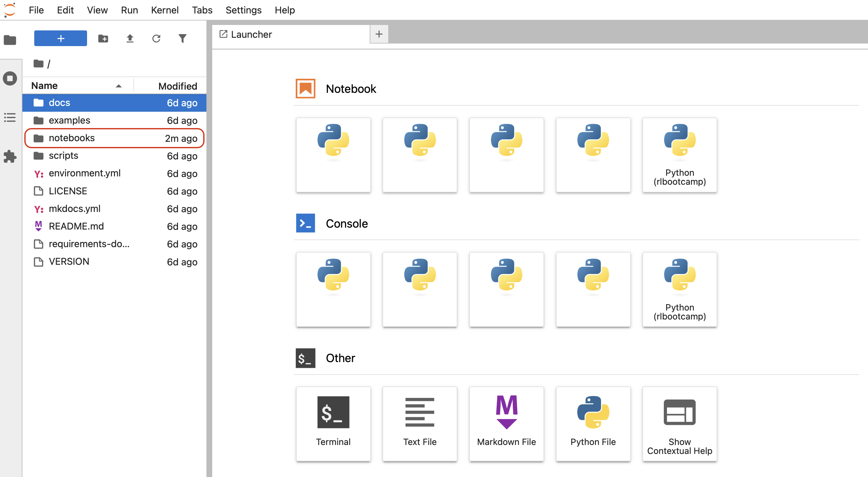The width and height of the screenshot is (868, 477).
Task: Open the Extension Manager puzzle icon
Action: [x=10, y=157]
